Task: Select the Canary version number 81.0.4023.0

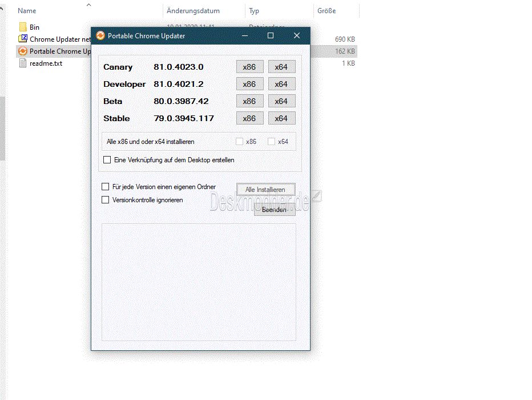Action: pos(179,67)
